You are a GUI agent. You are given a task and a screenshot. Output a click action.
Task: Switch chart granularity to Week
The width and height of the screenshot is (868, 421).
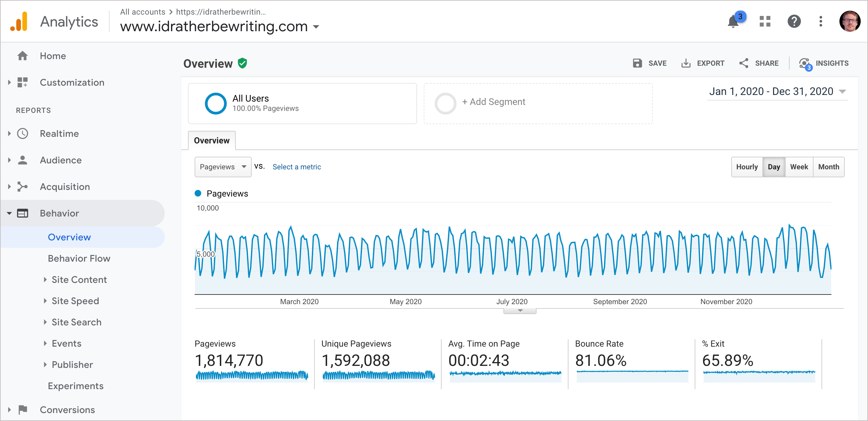(799, 167)
